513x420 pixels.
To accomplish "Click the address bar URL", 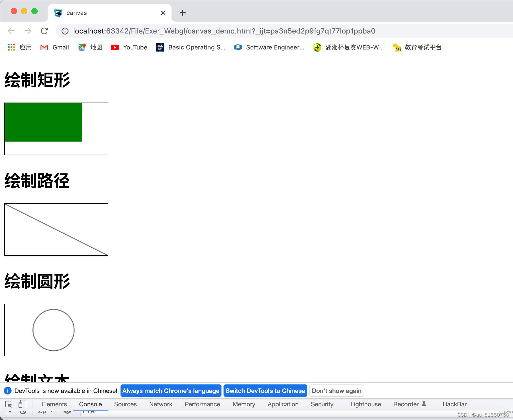I will coord(224,31).
